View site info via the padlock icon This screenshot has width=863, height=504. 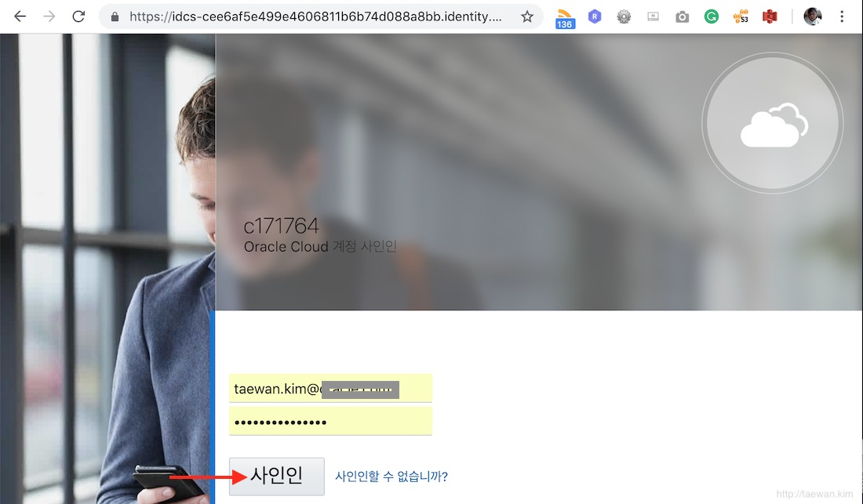115,17
